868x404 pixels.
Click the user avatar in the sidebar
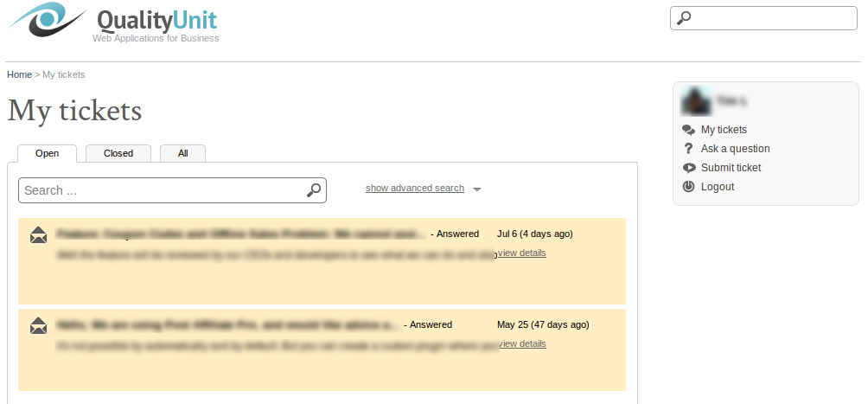tap(696, 101)
